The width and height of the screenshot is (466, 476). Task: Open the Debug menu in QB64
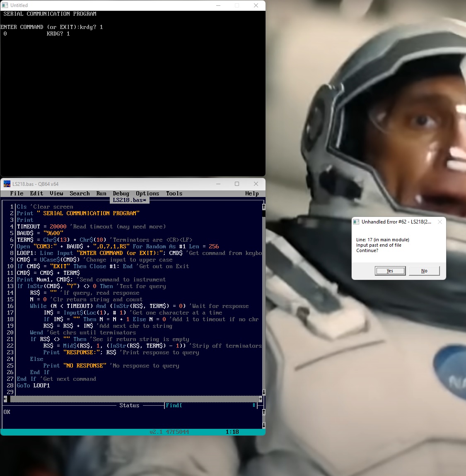pyautogui.click(x=121, y=193)
